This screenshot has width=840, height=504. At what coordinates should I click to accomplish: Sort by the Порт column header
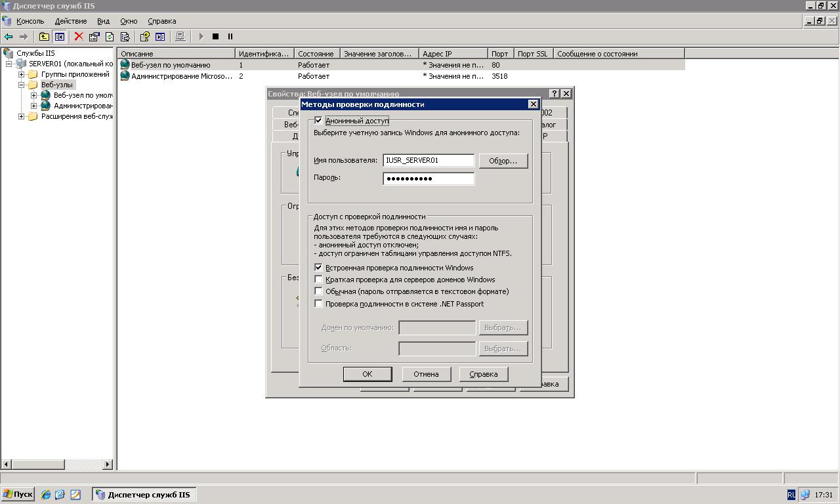(x=500, y=54)
